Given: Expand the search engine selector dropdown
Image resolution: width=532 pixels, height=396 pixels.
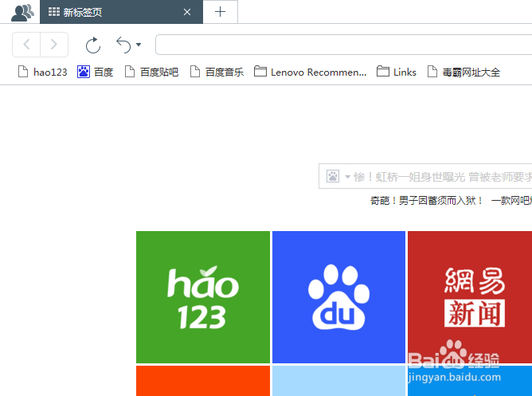Looking at the screenshot, I should tap(347, 176).
